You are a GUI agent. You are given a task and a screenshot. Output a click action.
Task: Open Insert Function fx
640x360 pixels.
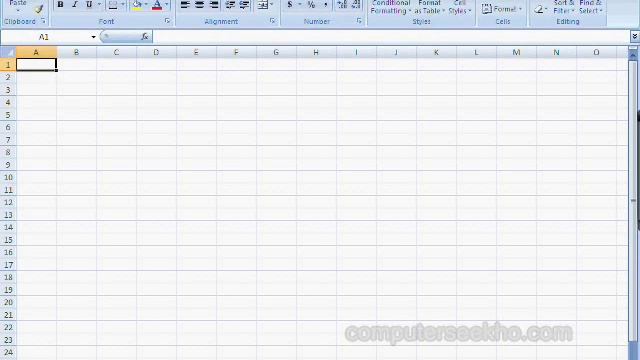(x=144, y=37)
